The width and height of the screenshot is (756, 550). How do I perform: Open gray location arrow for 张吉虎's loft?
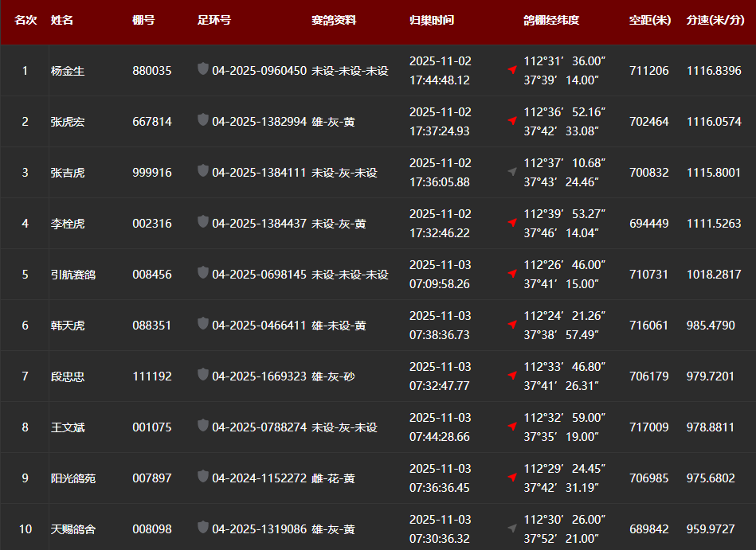click(512, 172)
